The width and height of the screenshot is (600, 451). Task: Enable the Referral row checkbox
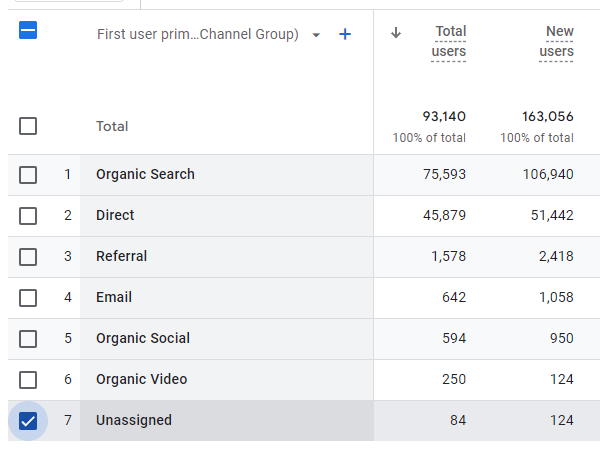[x=28, y=257]
